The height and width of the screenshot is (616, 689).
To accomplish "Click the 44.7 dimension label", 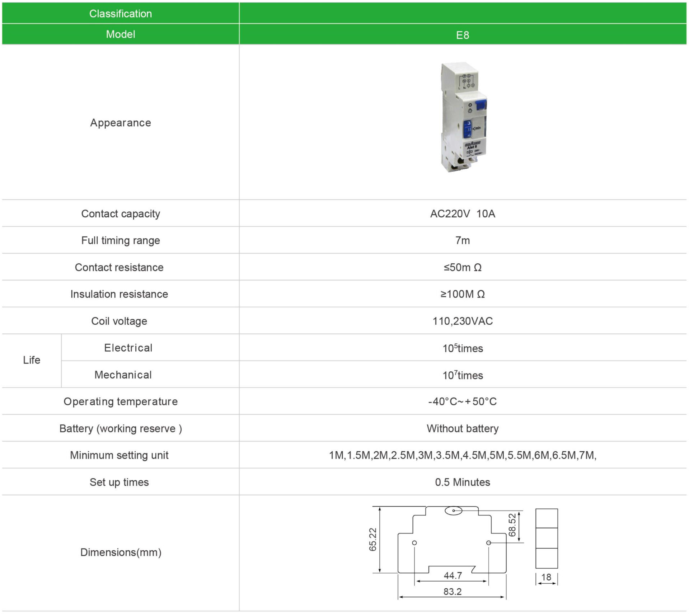I will [453, 575].
